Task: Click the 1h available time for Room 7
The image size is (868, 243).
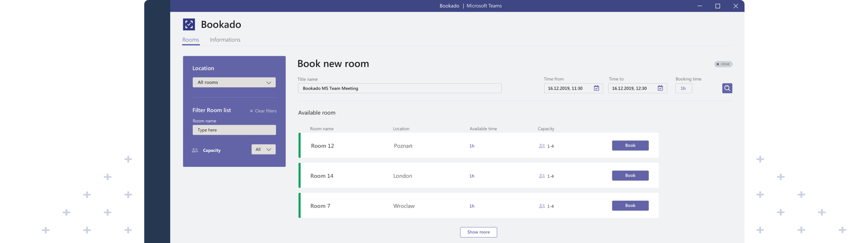Action: coord(472,206)
